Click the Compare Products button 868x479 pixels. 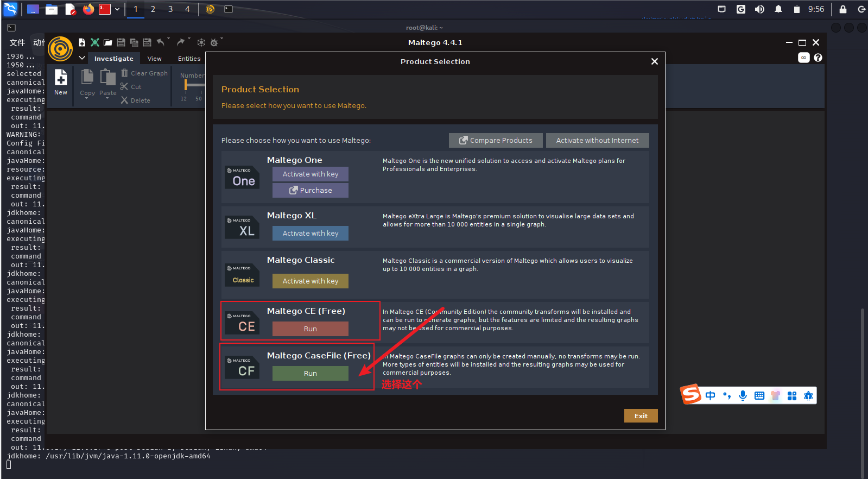496,141
